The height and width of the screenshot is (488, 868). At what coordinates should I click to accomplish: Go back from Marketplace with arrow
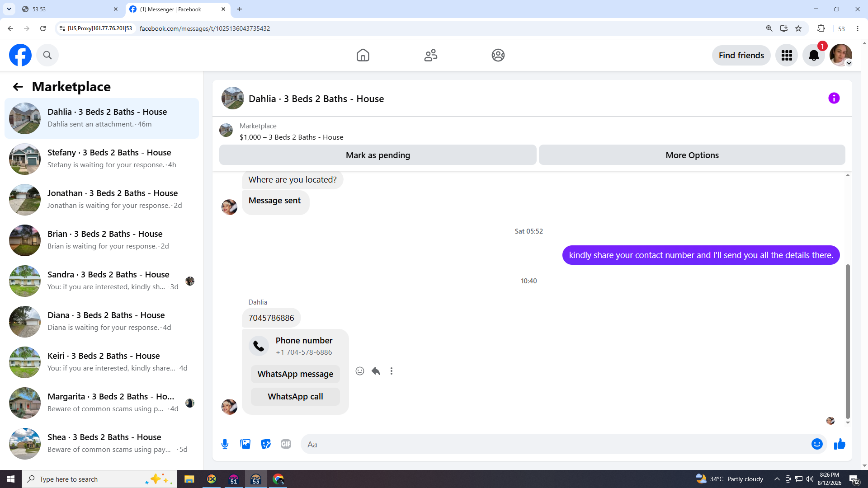(18, 87)
